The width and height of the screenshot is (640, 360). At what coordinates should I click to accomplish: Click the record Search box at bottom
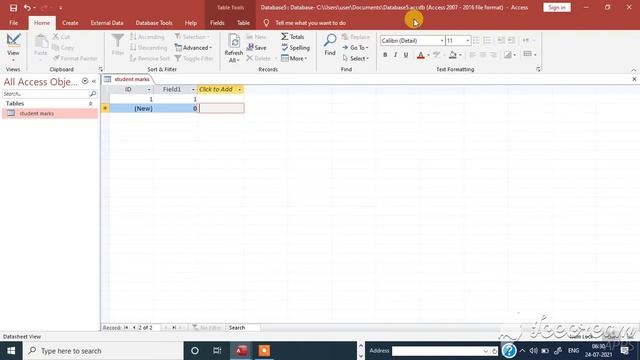pos(243,328)
